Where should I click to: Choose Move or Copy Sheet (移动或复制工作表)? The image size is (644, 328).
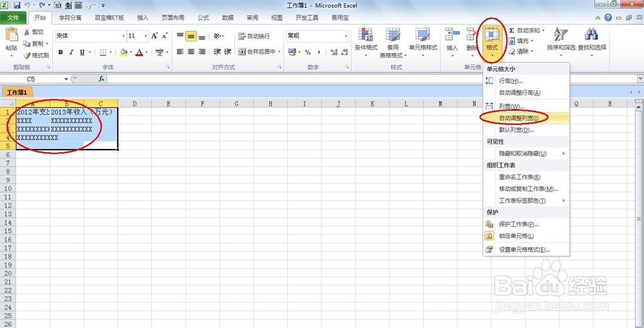click(526, 189)
